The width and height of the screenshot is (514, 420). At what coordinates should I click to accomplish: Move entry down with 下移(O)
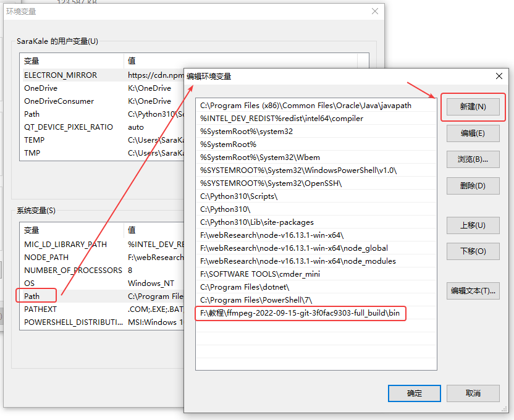(x=473, y=251)
